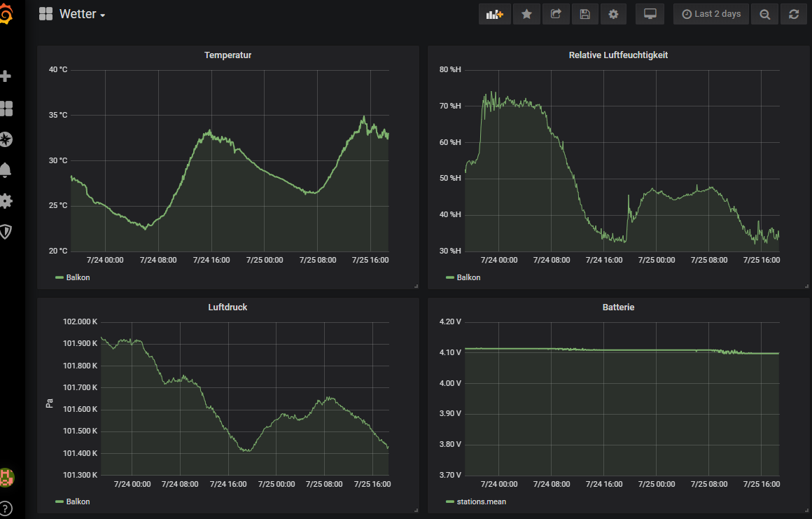Click the 101.300 K axis label
This screenshot has height=519, width=812.
tap(80, 475)
